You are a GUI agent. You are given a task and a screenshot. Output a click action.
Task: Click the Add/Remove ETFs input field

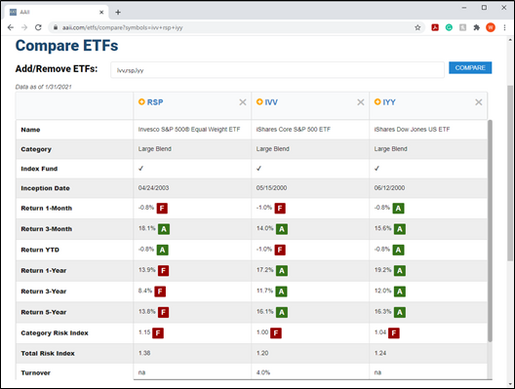tap(277, 70)
